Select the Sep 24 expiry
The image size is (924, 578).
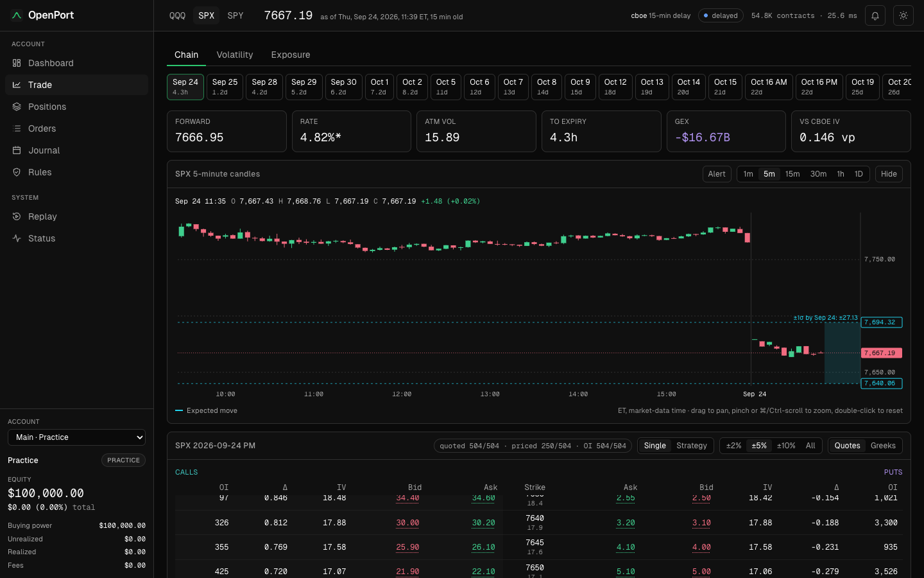click(185, 87)
